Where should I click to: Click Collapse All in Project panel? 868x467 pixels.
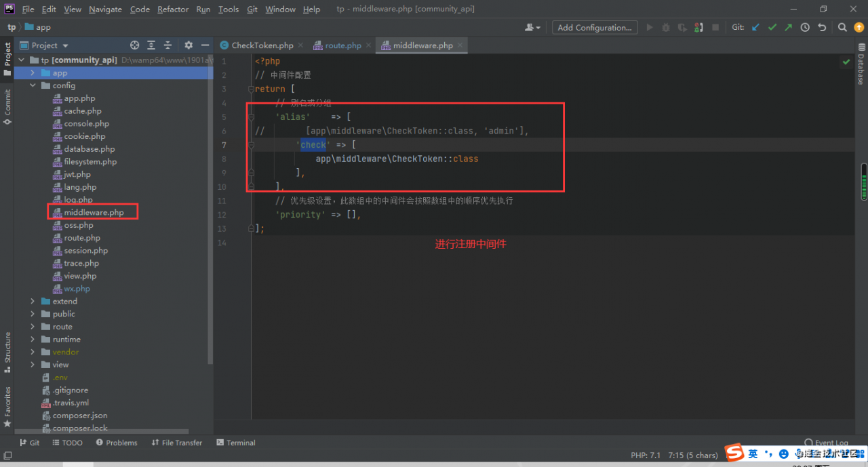pos(167,45)
